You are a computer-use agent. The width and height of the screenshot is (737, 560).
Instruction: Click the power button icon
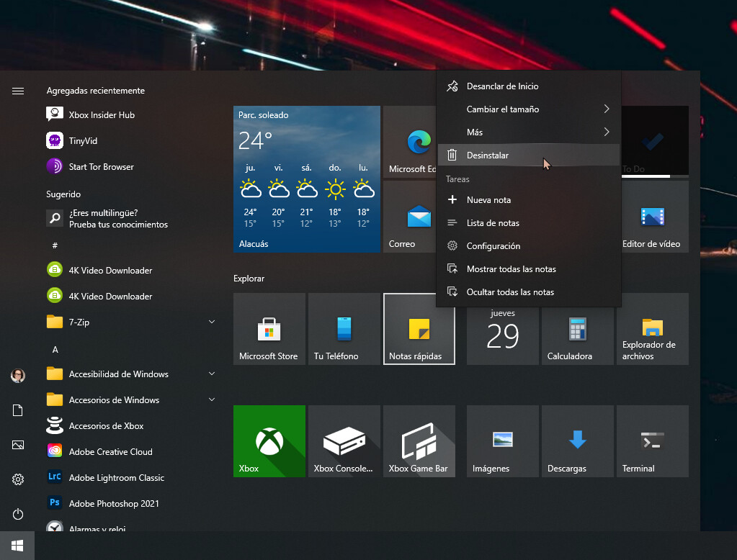[18, 514]
